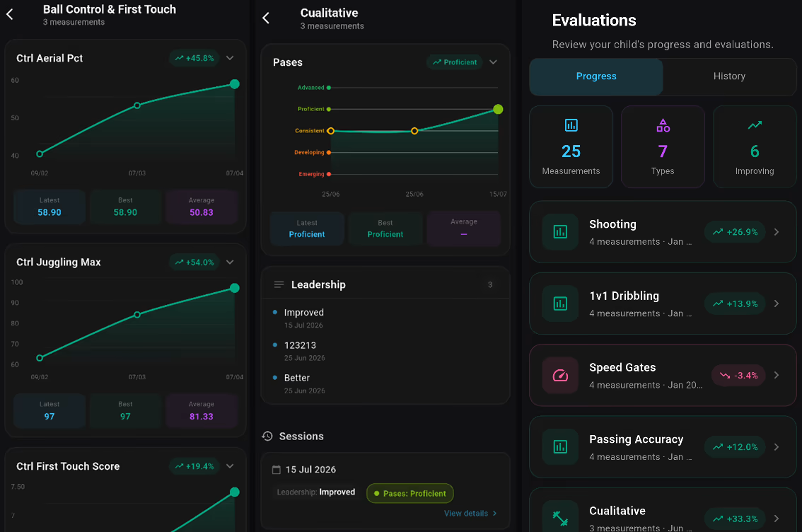Open Passing Accuracy chevron arrow
Screen dimensions: 802x532
pyautogui.click(x=777, y=446)
